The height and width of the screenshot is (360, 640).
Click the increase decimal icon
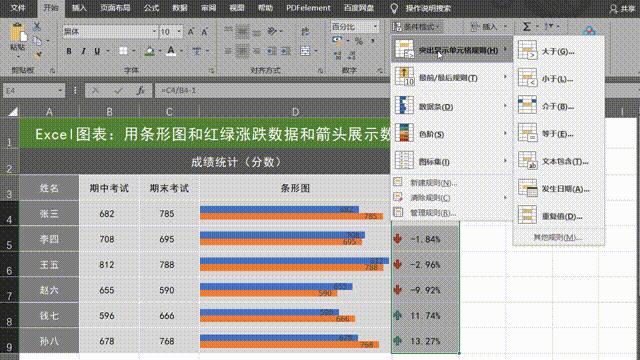338,55
